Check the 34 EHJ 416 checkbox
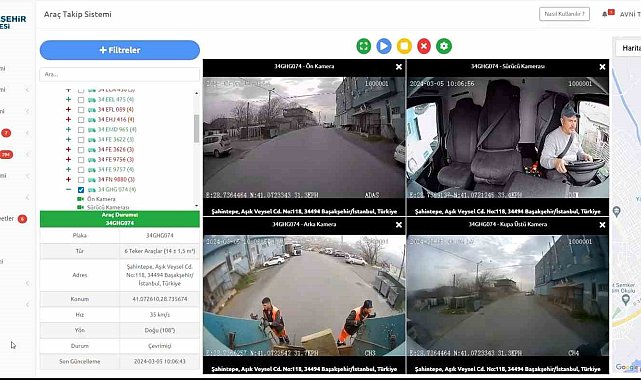 (x=81, y=120)
